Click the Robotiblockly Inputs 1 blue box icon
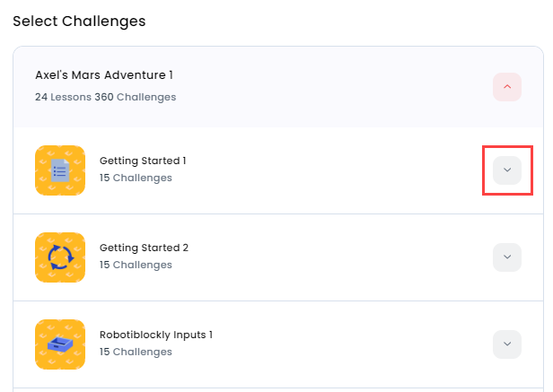This screenshot has width=553, height=392. point(60,344)
